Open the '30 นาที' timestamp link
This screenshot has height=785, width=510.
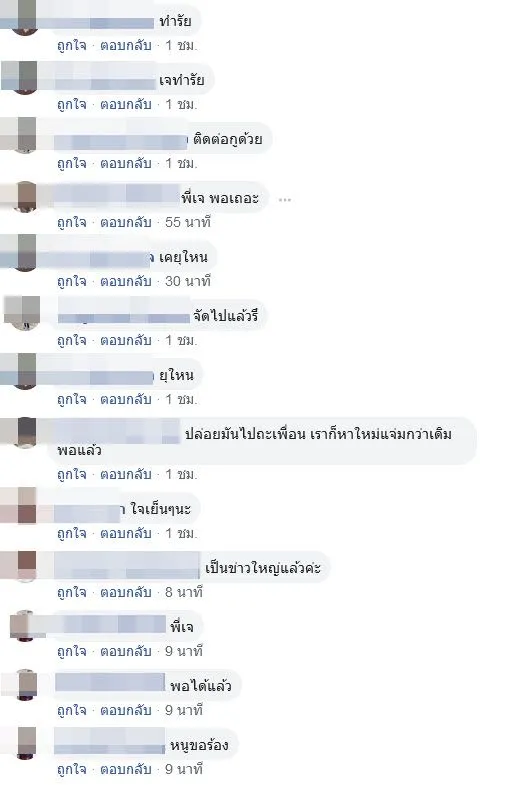point(188,281)
